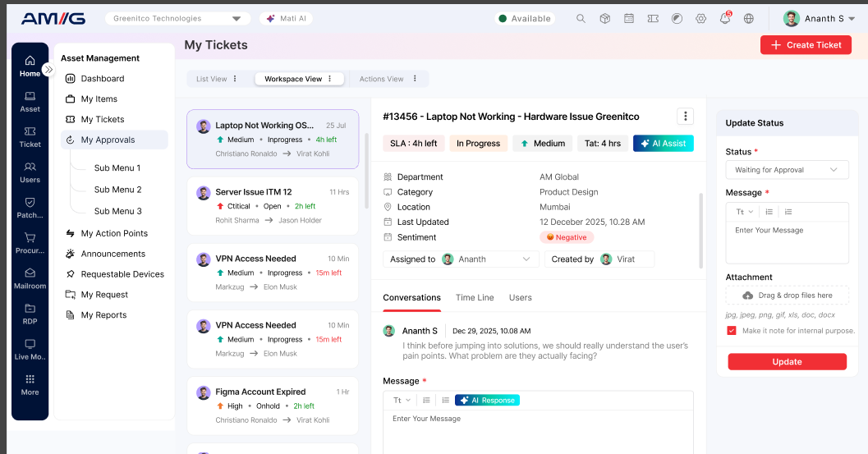Open Asset section in sidebar
The image size is (868, 454).
pyautogui.click(x=30, y=102)
